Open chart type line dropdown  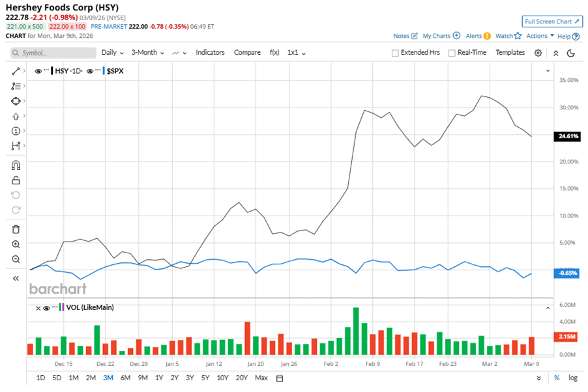click(x=179, y=53)
